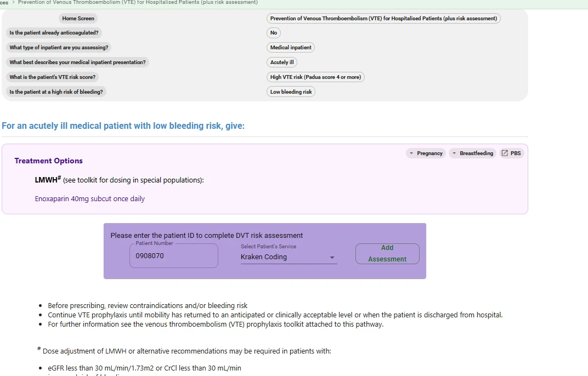The width and height of the screenshot is (588, 376).
Task: Select the Prevention of VTE pathway title chip
Action: [383, 19]
